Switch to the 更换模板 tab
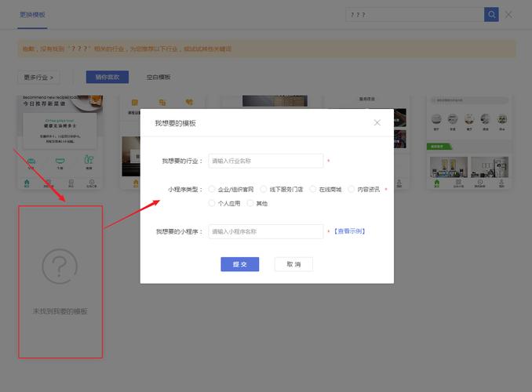Viewport: 532px width, 392px height. (x=32, y=15)
